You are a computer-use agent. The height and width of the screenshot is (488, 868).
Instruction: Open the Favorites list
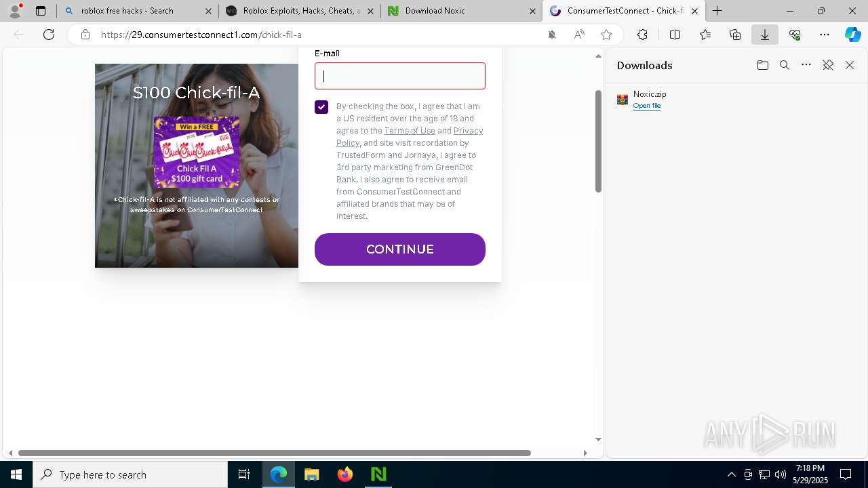pos(705,35)
